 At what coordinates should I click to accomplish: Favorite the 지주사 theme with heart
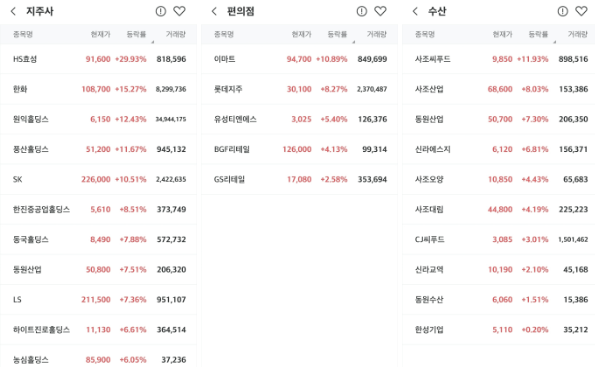(179, 11)
